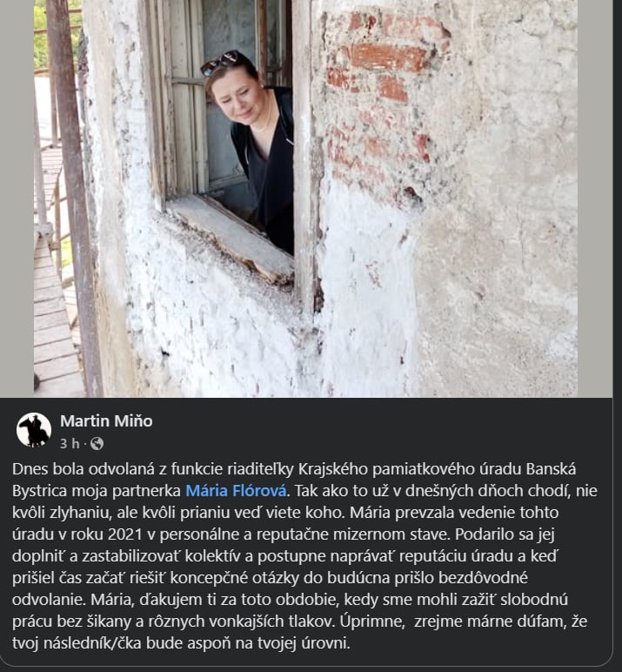This screenshot has width=622, height=672.
Task: Click the 3 h post timestamp
Action: (70, 444)
